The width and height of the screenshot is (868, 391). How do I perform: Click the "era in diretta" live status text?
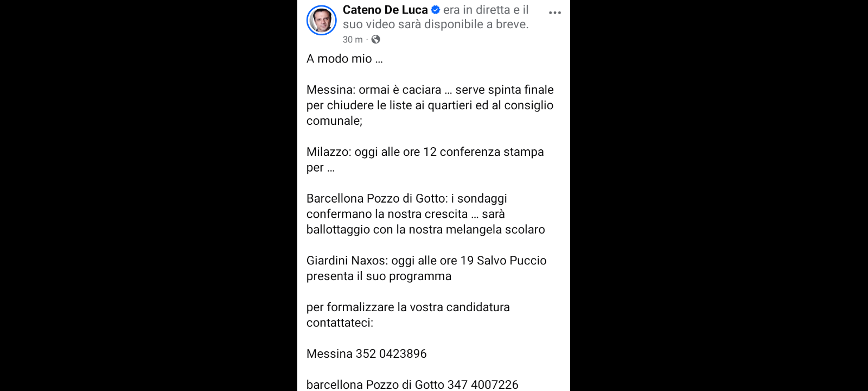476,10
